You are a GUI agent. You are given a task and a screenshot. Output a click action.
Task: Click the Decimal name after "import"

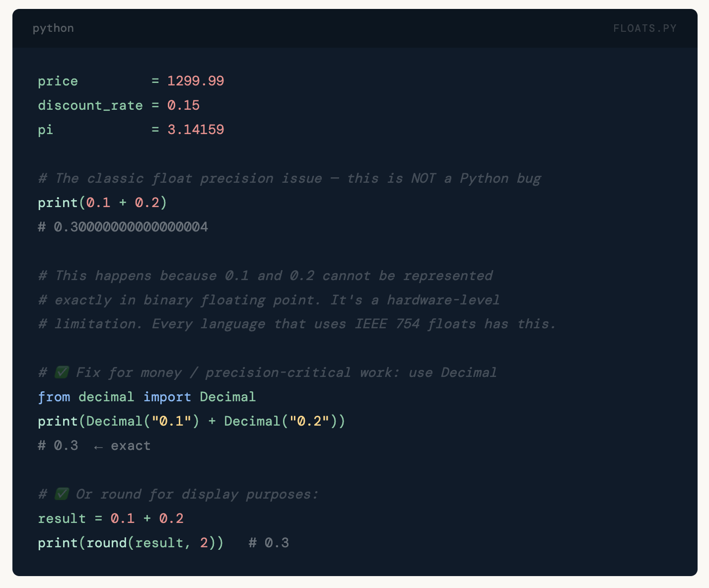click(227, 397)
